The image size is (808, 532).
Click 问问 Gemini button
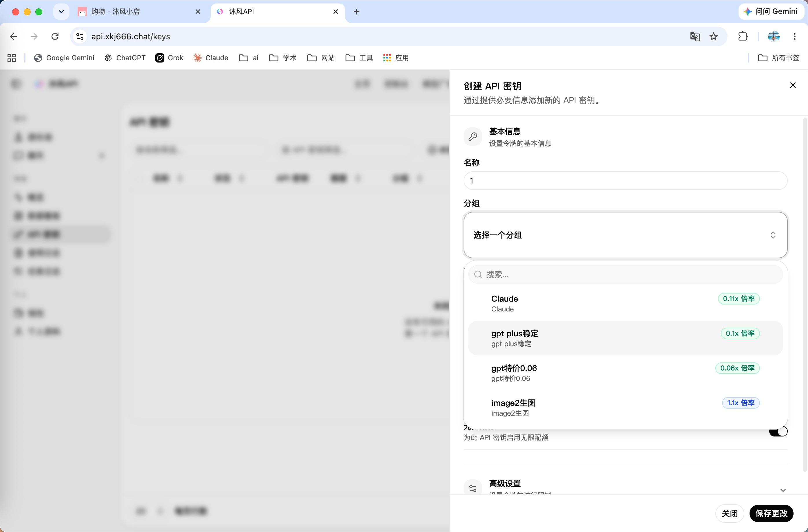771,12
